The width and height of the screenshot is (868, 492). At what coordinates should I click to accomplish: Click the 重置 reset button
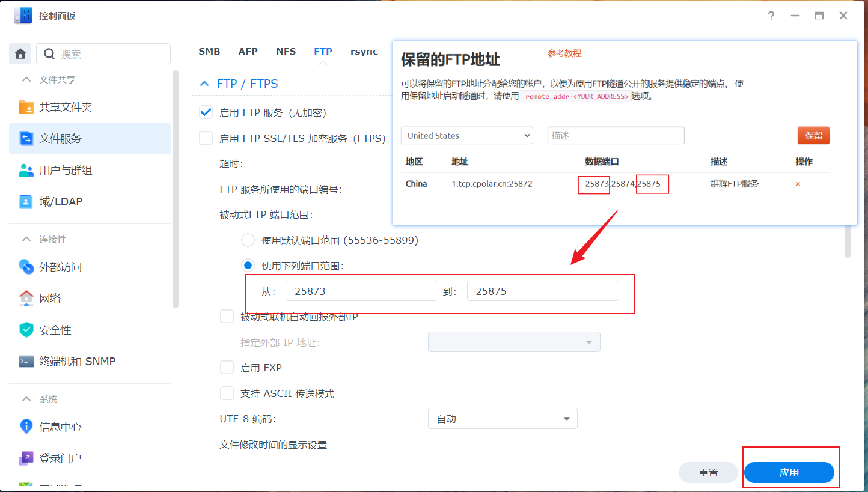coord(709,472)
